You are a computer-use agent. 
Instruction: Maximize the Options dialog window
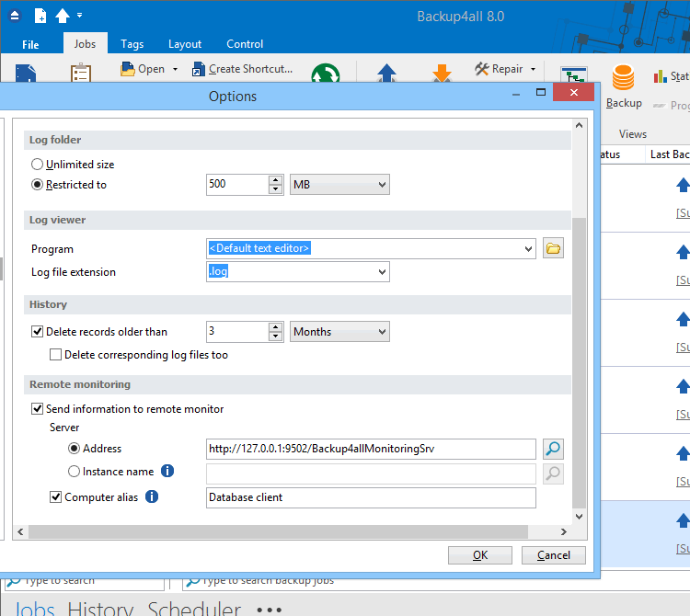(x=541, y=92)
